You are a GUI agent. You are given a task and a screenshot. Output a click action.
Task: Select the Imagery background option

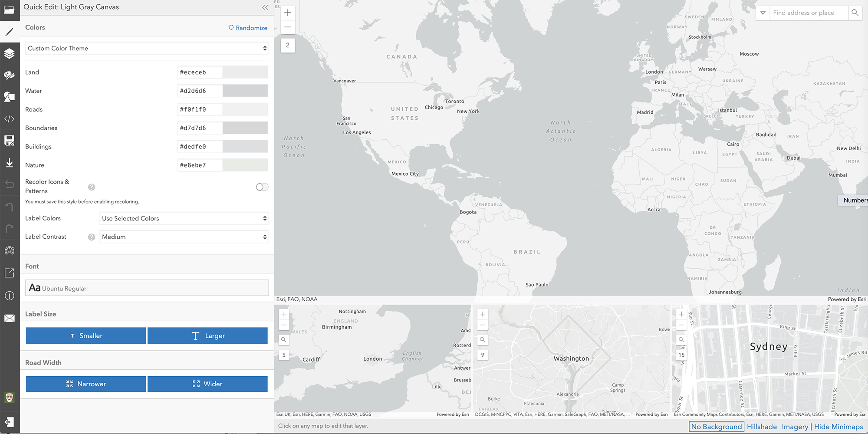[795, 427]
